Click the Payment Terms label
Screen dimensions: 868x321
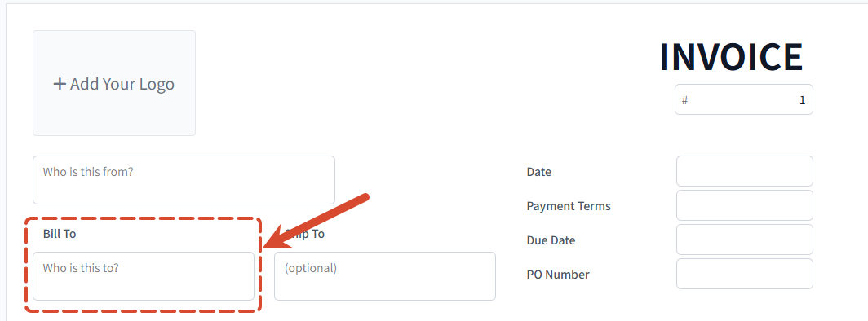(569, 206)
